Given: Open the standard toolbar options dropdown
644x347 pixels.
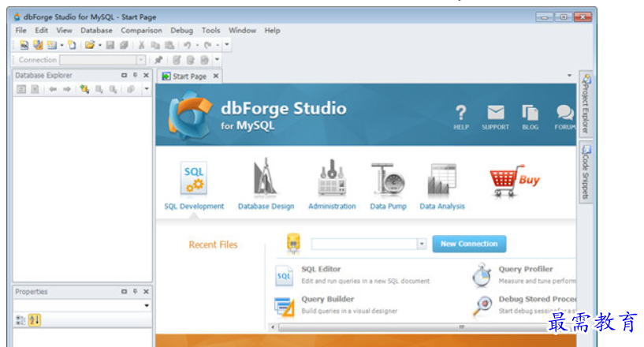Looking at the screenshot, I should pyautogui.click(x=227, y=45).
